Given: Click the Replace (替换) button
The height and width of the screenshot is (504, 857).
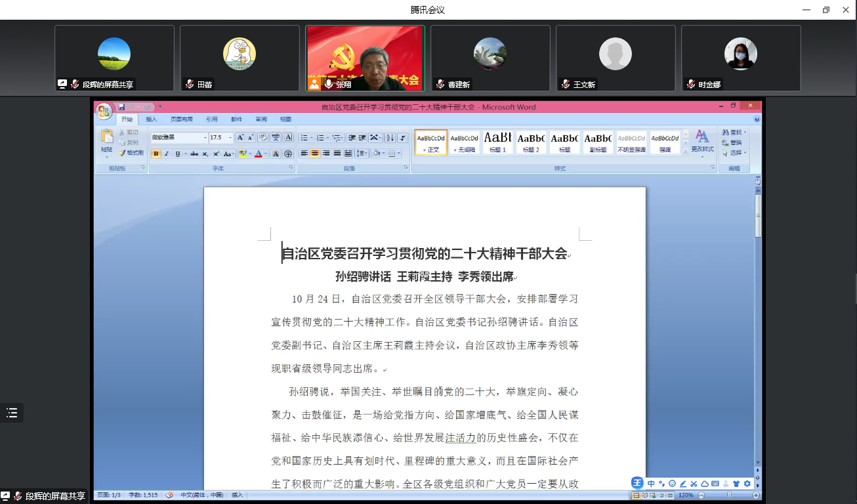Looking at the screenshot, I should 735,142.
